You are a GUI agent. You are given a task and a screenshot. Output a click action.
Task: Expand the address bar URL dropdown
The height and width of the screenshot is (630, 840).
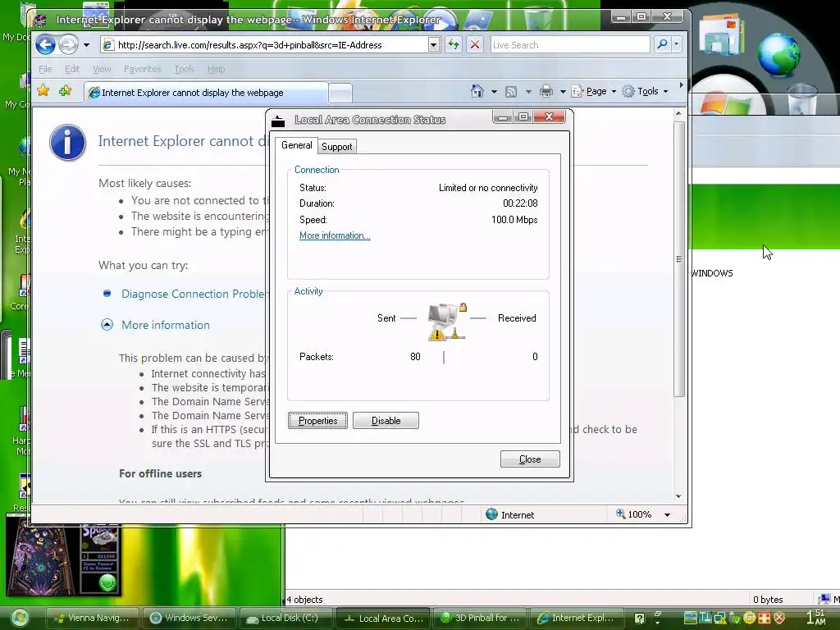(434, 45)
